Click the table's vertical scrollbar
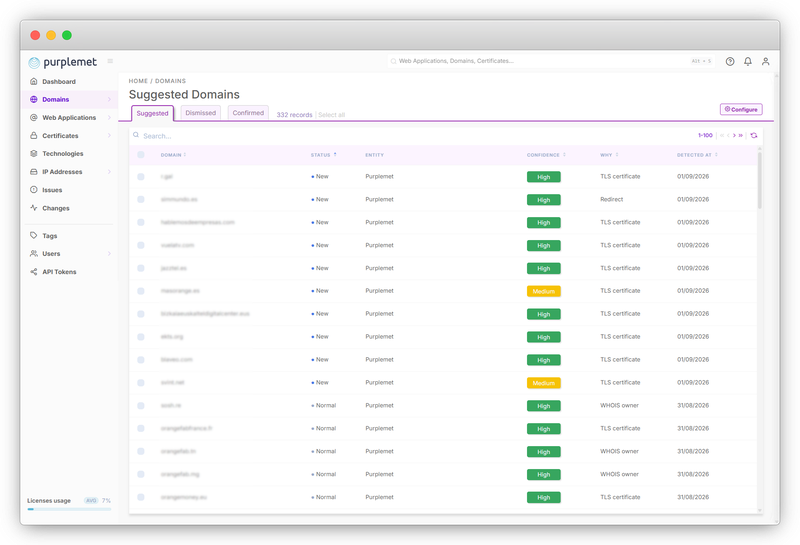800x545 pixels. click(x=760, y=181)
